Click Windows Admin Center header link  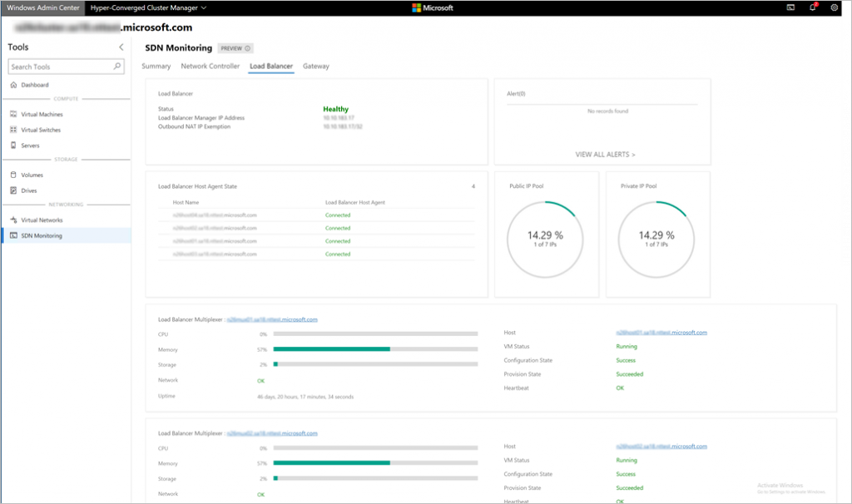coord(43,7)
